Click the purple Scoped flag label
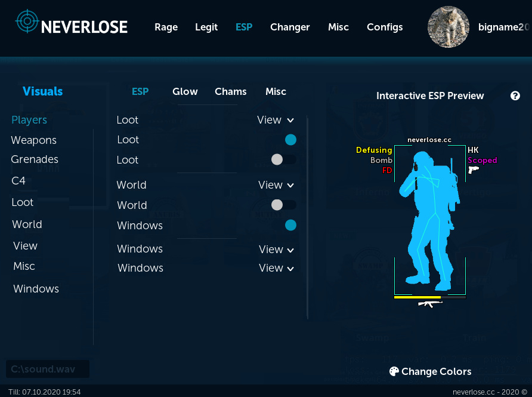 coord(482,161)
